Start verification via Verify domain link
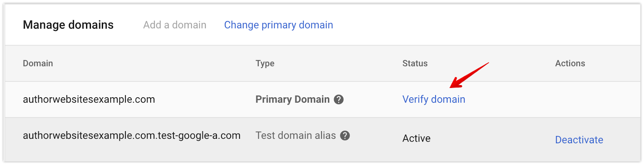The height and width of the screenshot is (165, 644). (x=434, y=99)
